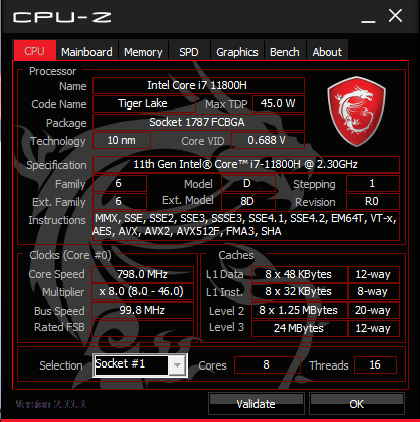This screenshot has height=422, width=420.
Task: Minimize the CPU-Z window
Action: coord(368,17)
